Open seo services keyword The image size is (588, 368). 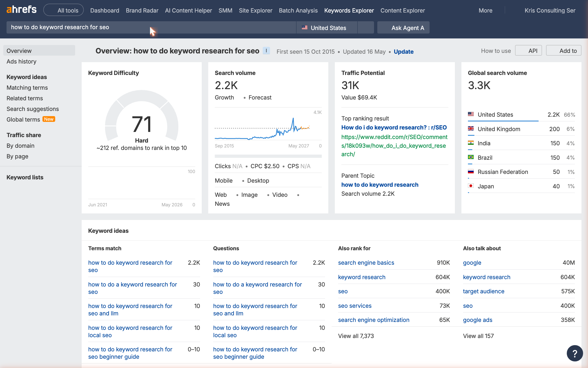click(x=355, y=306)
